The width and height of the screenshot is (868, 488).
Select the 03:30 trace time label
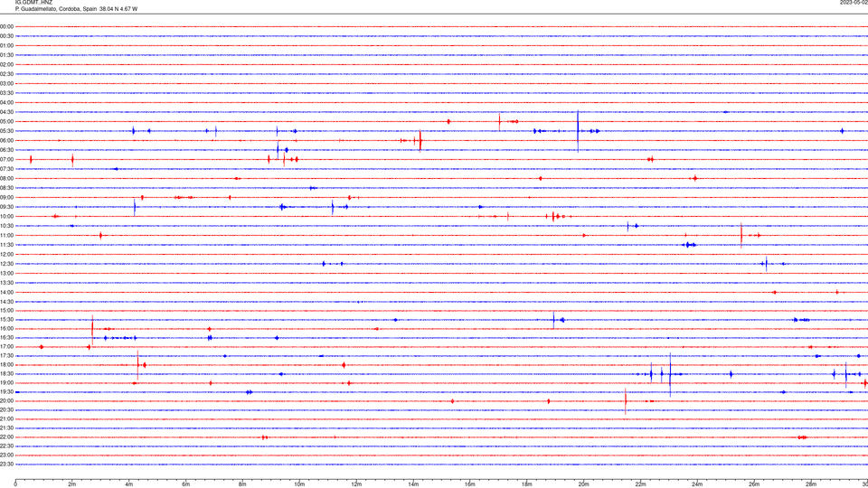[6, 93]
